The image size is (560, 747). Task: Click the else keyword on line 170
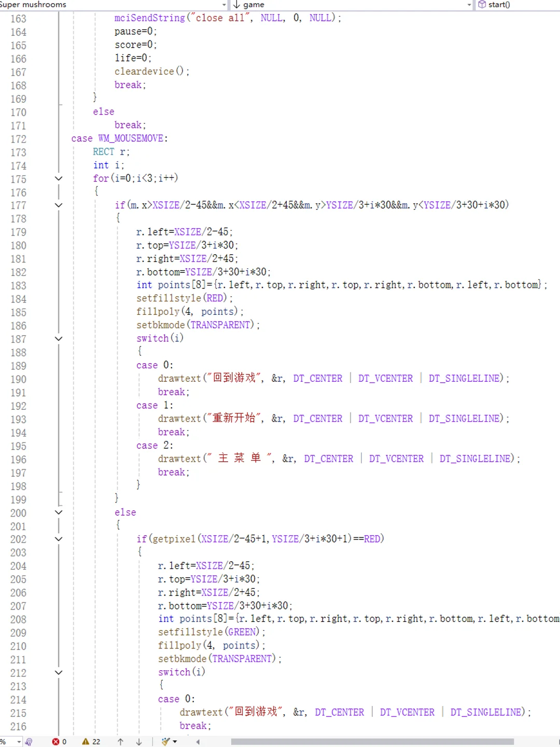coord(104,112)
